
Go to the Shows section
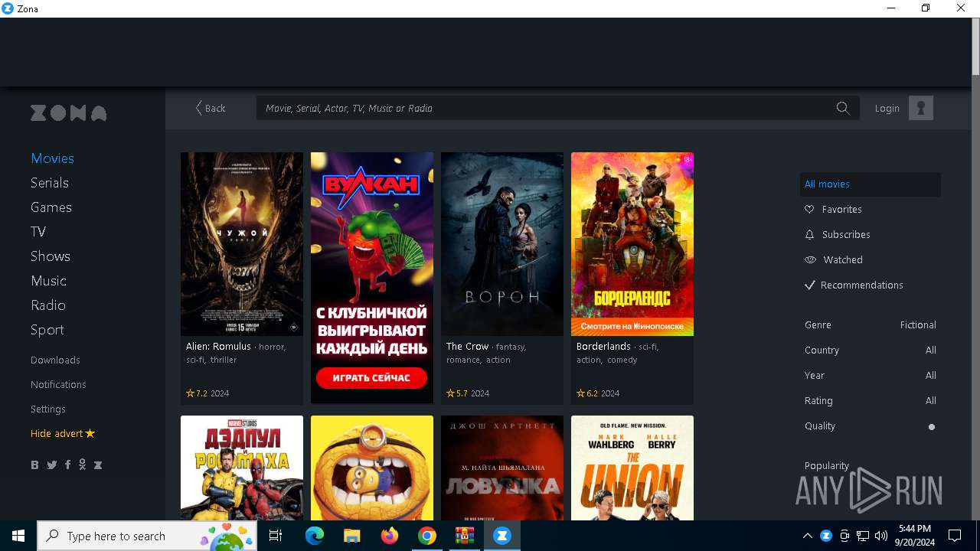(x=51, y=256)
